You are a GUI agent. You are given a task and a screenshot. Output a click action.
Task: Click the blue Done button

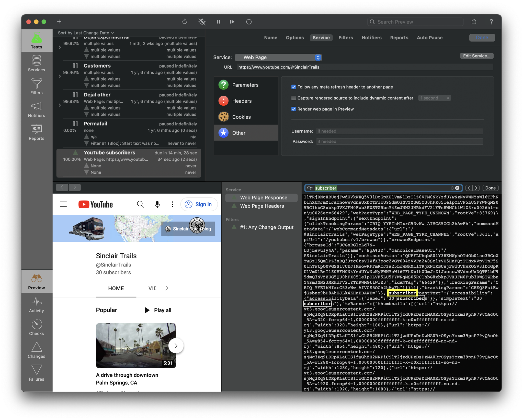[482, 38]
